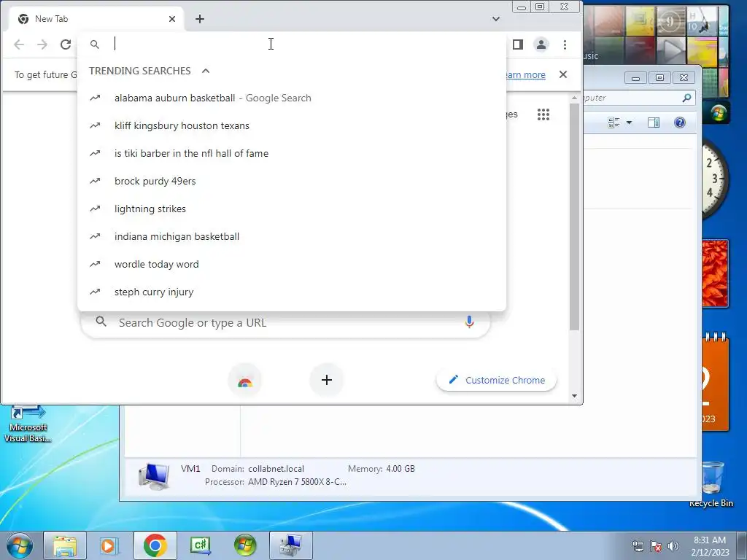Viewport: 747px width, 560px height.
Task: Open a new tab with plus button
Action: pyautogui.click(x=200, y=19)
